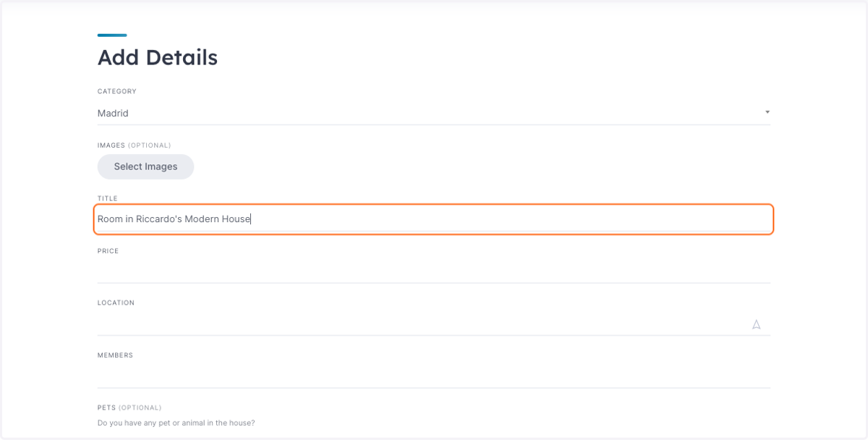Open the category select showing Madrid
This screenshot has width=868, height=440.
tap(434, 113)
